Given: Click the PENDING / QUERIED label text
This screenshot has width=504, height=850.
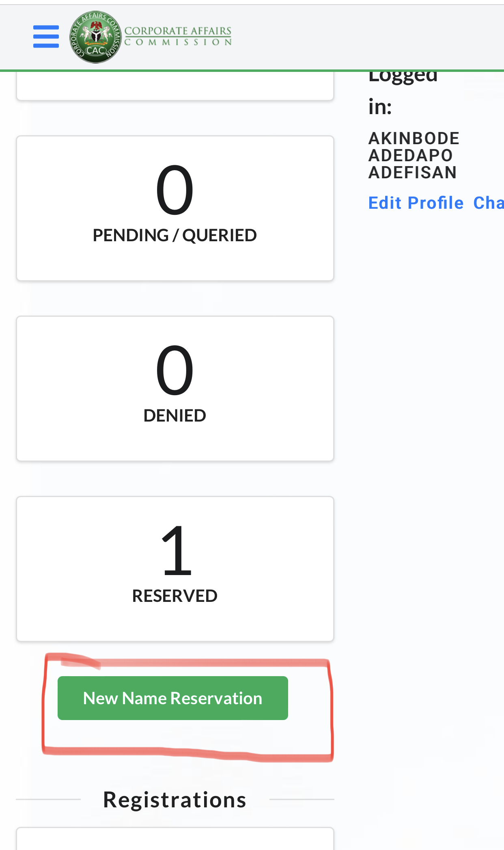Looking at the screenshot, I should 175,234.
